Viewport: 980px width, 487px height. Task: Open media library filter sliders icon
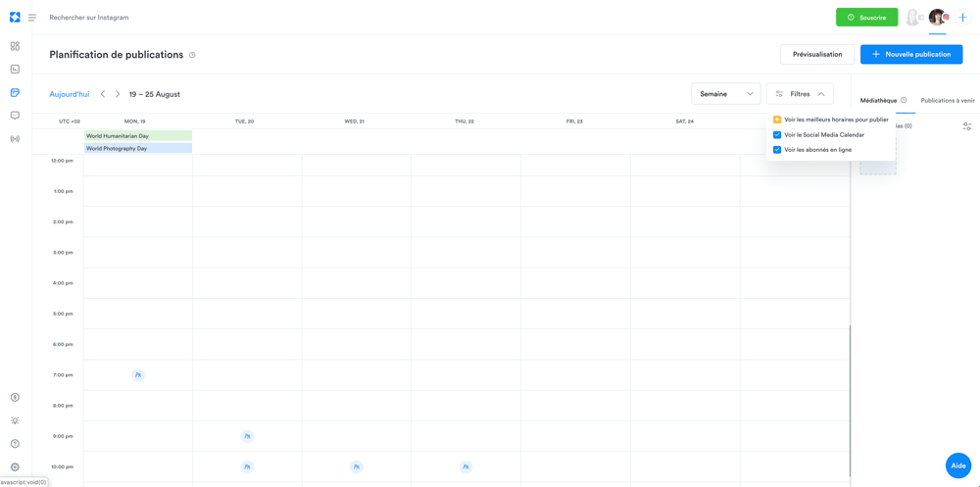(966, 126)
